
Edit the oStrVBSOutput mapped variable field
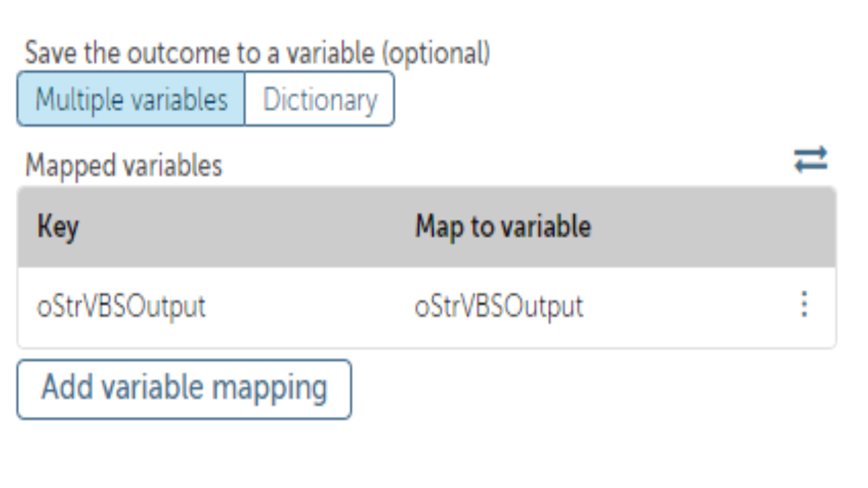[x=498, y=306]
